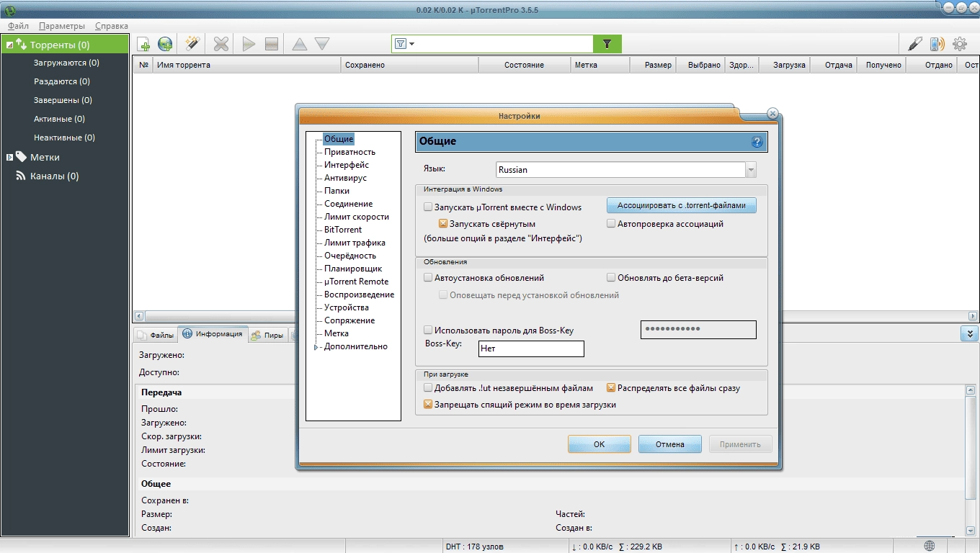Image resolution: width=980 pixels, height=553 pixels.
Task: Move torrent up the queue arrow
Action: pyautogui.click(x=300, y=44)
